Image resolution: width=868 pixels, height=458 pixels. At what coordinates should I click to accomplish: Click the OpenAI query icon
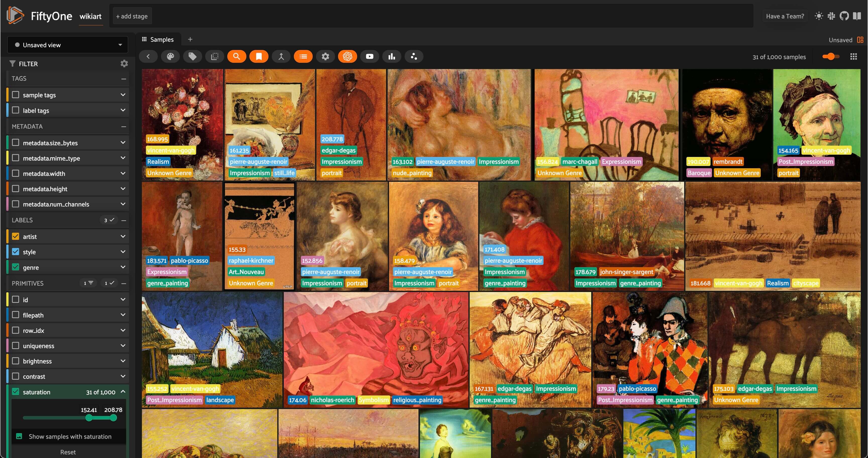(347, 56)
